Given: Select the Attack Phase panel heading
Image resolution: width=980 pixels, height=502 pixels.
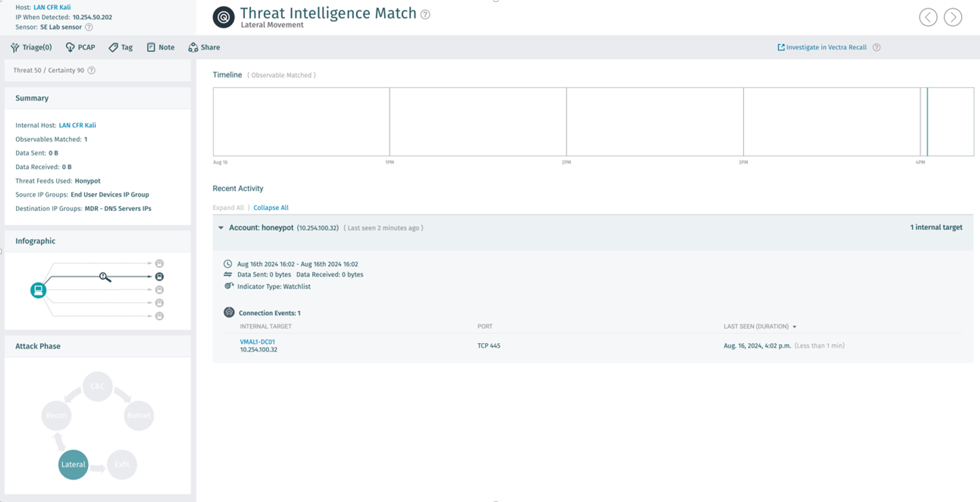Looking at the screenshot, I should coord(38,346).
